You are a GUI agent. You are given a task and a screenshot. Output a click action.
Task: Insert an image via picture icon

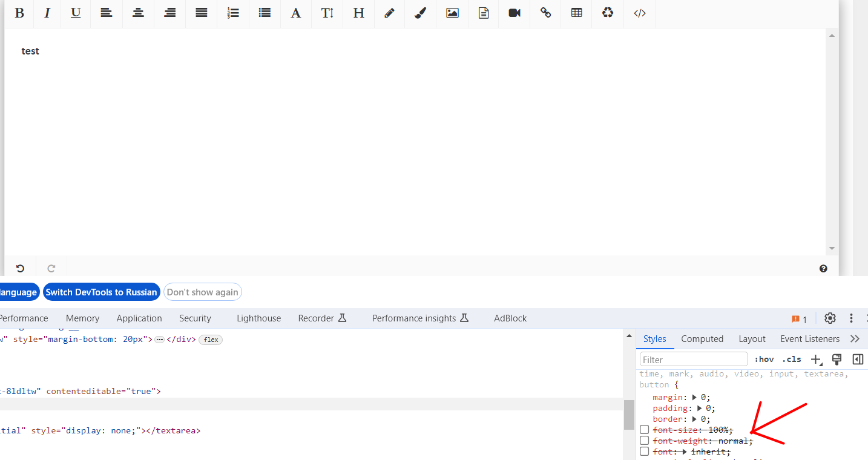pyautogui.click(x=452, y=13)
